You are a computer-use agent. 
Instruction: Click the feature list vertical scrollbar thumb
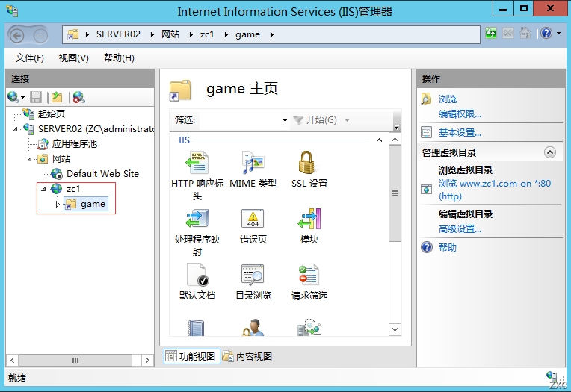coord(395,193)
